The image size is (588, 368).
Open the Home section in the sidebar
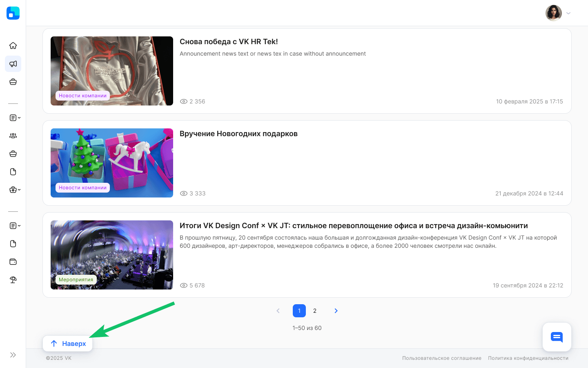[x=13, y=45]
